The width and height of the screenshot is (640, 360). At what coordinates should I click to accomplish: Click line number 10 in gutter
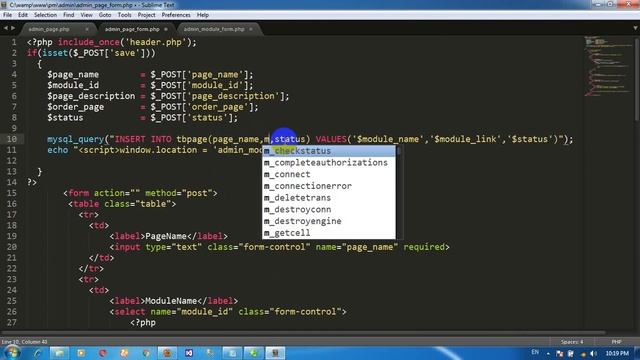click(x=12, y=139)
